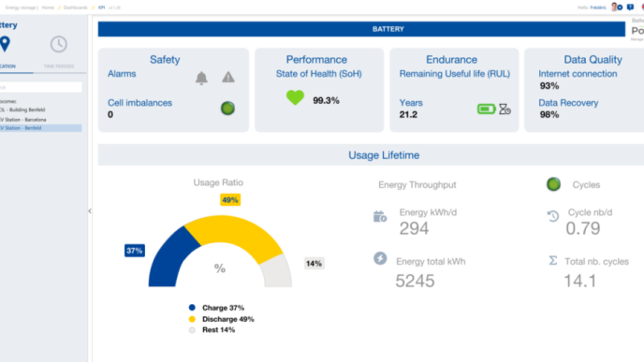Screen dimensions: 644x362
Task: Click the green battery icon in Endurance
Action: pyautogui.click(x=487, y=109)
